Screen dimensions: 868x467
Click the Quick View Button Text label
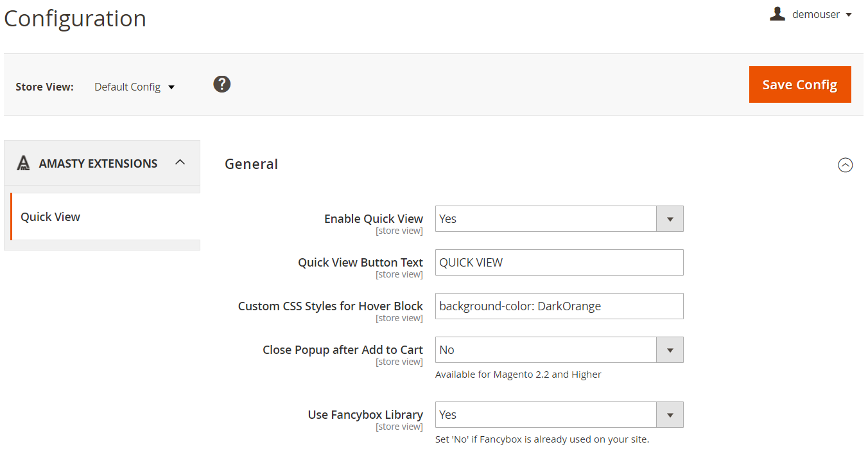click(360, 262)
